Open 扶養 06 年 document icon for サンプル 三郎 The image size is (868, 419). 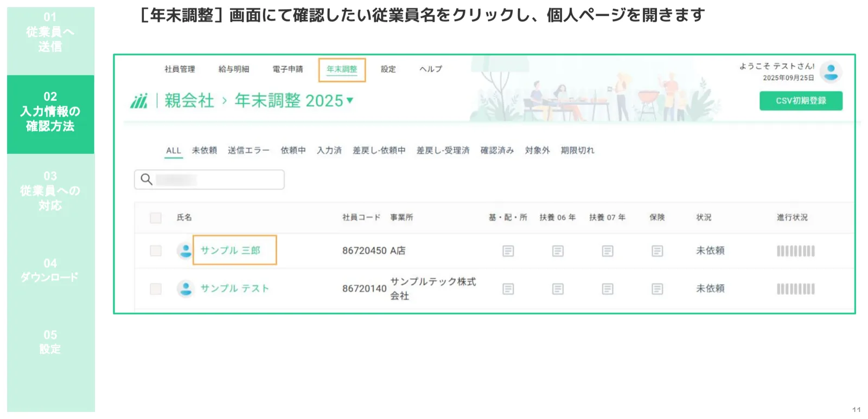pyautogui.click(x=558, y=251)
